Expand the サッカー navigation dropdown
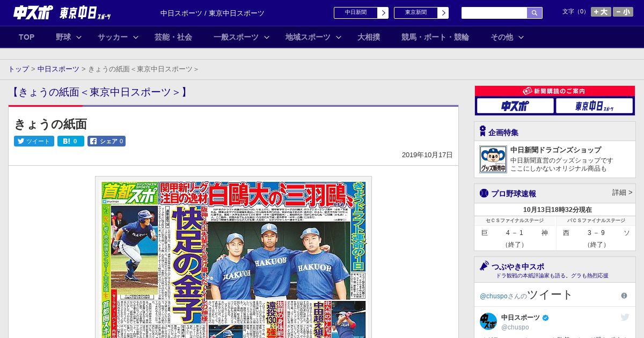Screen dimensions: 644x338 pos(118,37)
